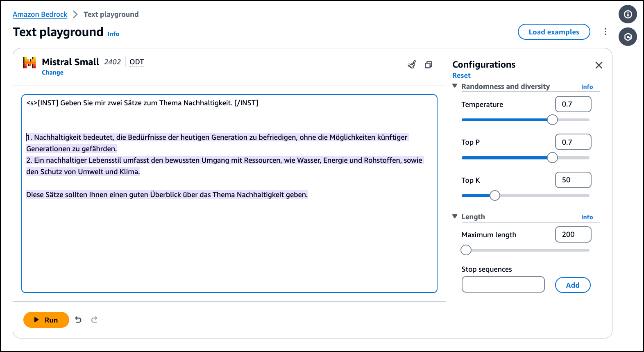Click the Top P value field
The image size is (644, 352).
point(573,142)
